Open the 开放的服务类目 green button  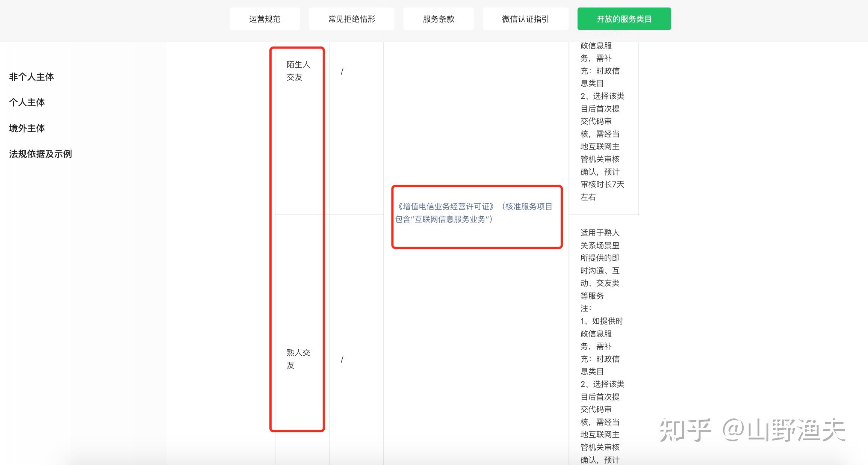click(x=624, y=18)
